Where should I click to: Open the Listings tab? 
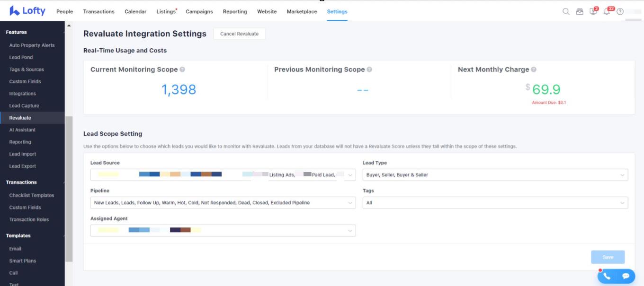(x=167, y=12)
